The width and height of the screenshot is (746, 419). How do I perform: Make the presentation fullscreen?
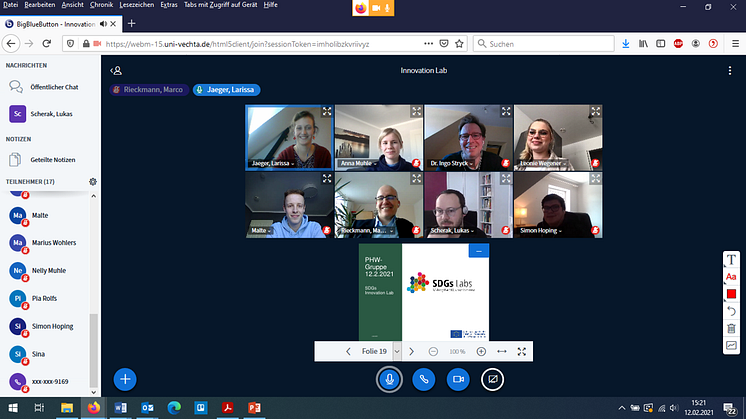(x=521, y=351)
